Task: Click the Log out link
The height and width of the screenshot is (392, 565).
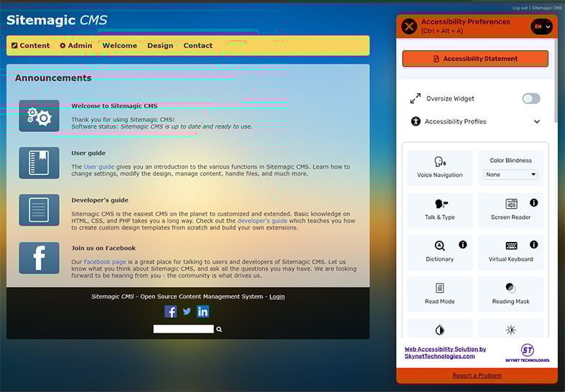Action: (x=520, y=8)
